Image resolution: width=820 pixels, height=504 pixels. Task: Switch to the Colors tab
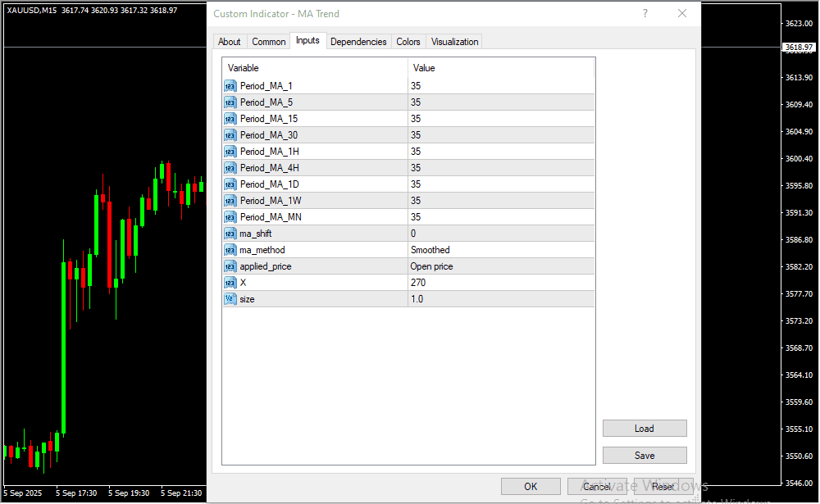coord(408,42)
